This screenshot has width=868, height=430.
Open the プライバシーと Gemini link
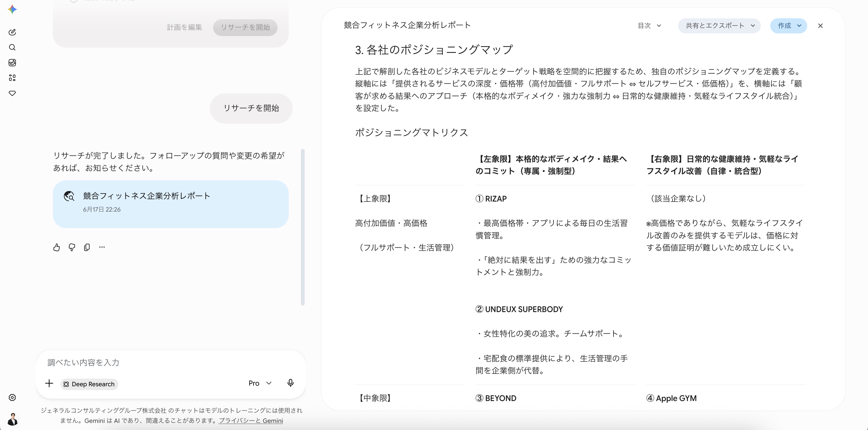coord(251,421)
